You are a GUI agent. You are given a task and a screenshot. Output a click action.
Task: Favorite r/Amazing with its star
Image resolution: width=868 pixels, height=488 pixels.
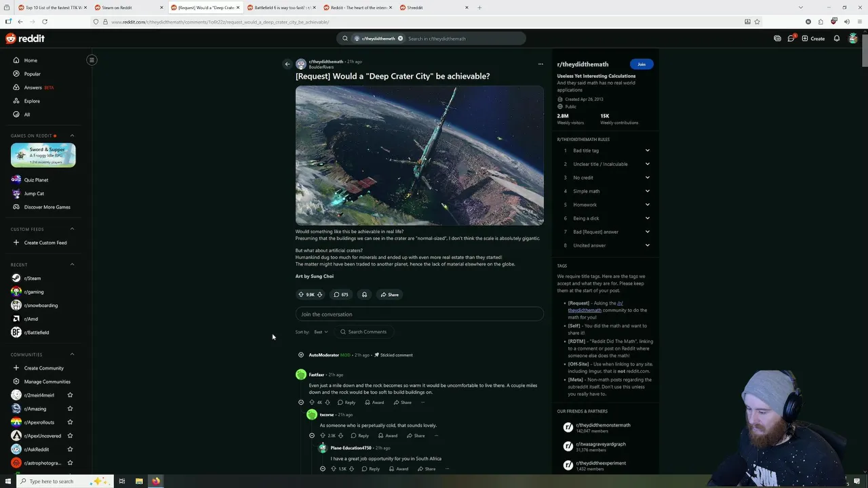(x=70, y=409)
